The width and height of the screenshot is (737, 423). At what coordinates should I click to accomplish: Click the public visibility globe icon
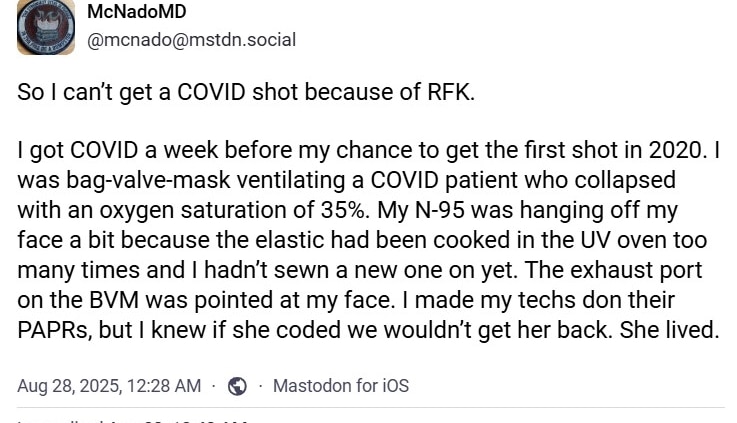tap(237, 386)
